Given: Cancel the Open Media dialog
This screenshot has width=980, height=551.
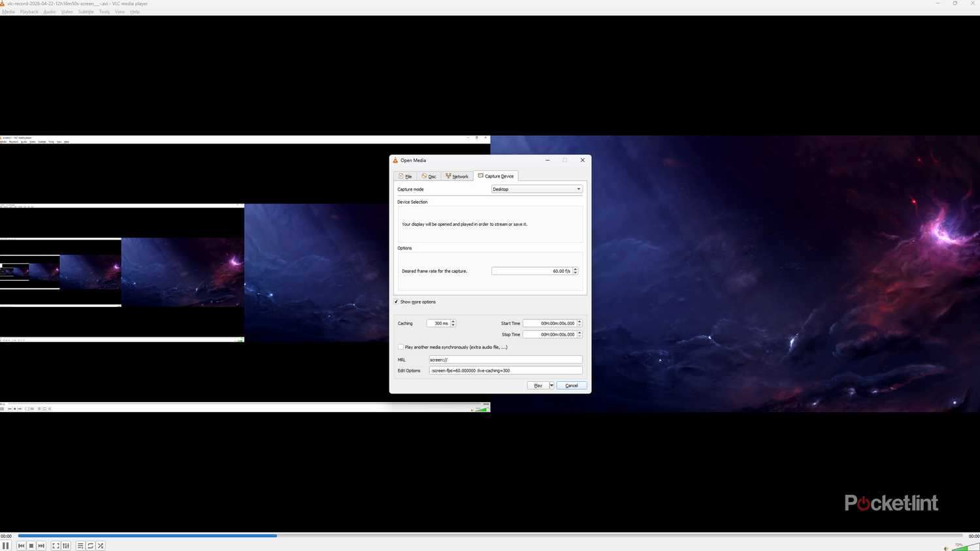Looking at the screenshot, I should point(570,385).
